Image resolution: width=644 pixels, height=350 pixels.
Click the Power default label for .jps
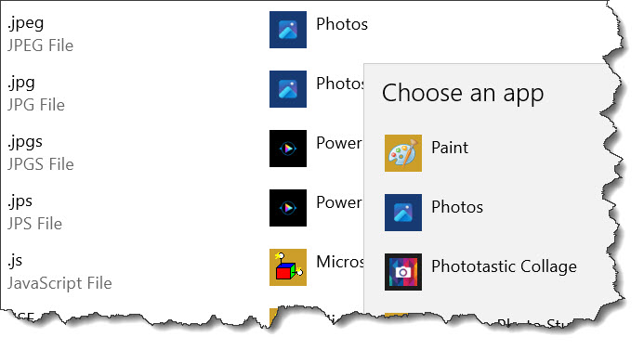pos(339,202)
